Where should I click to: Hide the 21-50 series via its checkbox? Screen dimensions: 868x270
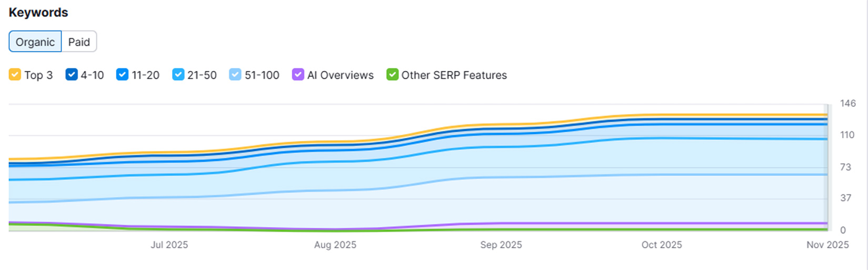(x=178, y=75)
